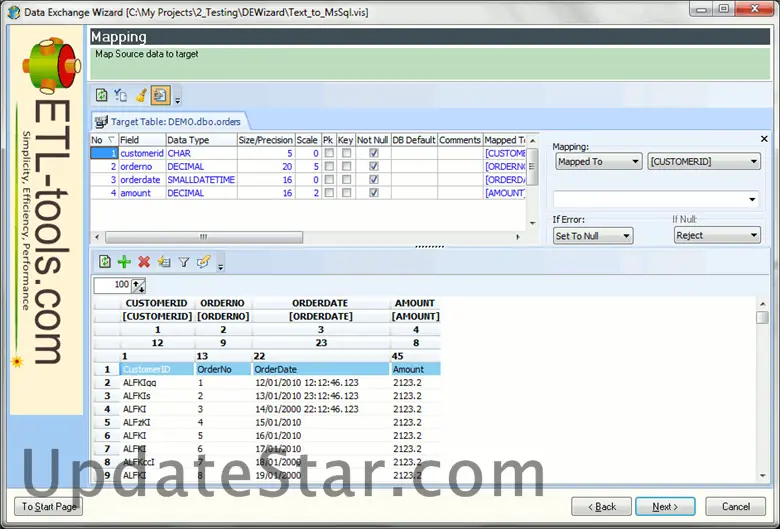This screenshot has width=780, height=529.
Task: Click the Comments column header
Action: click(x=460, y=140)
